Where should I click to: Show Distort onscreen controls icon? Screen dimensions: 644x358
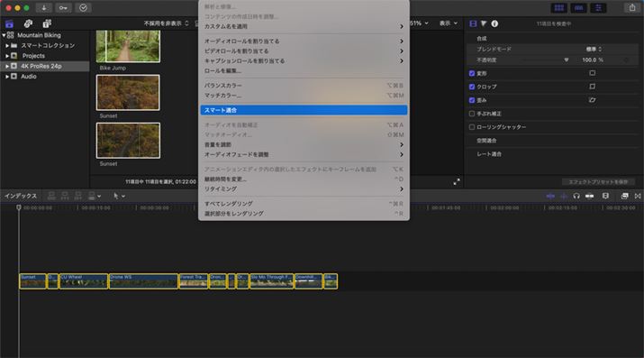click(x=593, y=100)
